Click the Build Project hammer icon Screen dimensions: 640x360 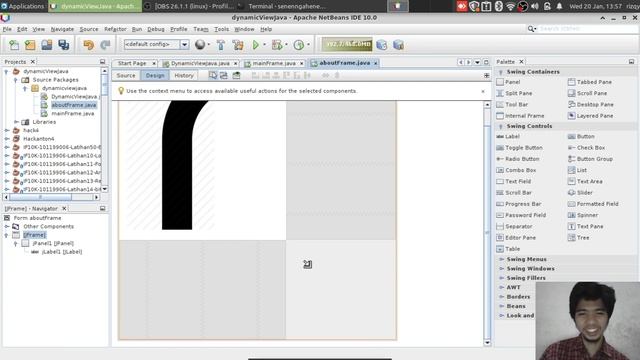pos(221,45)
